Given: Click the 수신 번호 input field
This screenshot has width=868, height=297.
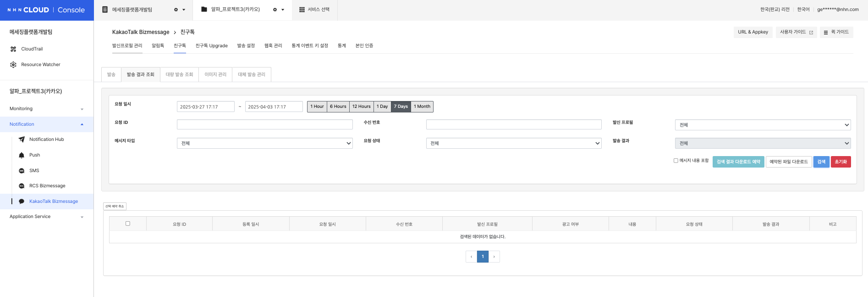Looking at the screenshot, I should coord(514,124).
